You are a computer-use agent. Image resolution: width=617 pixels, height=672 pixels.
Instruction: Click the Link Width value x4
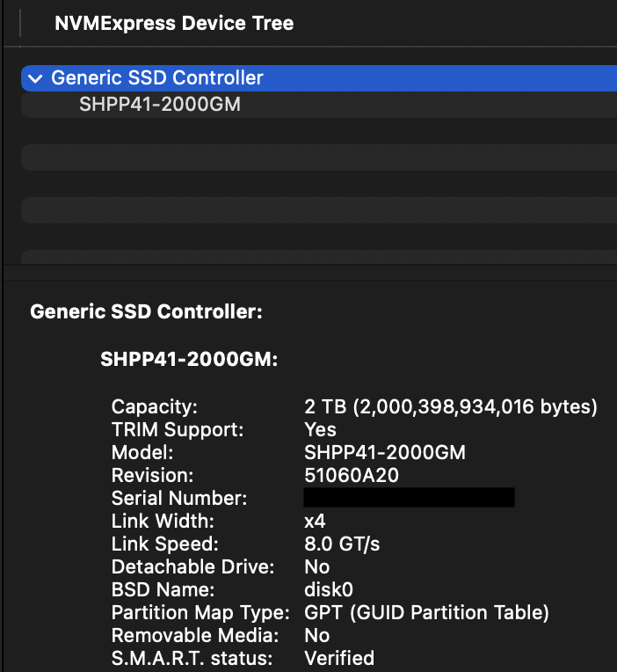(x=315, y=522)
